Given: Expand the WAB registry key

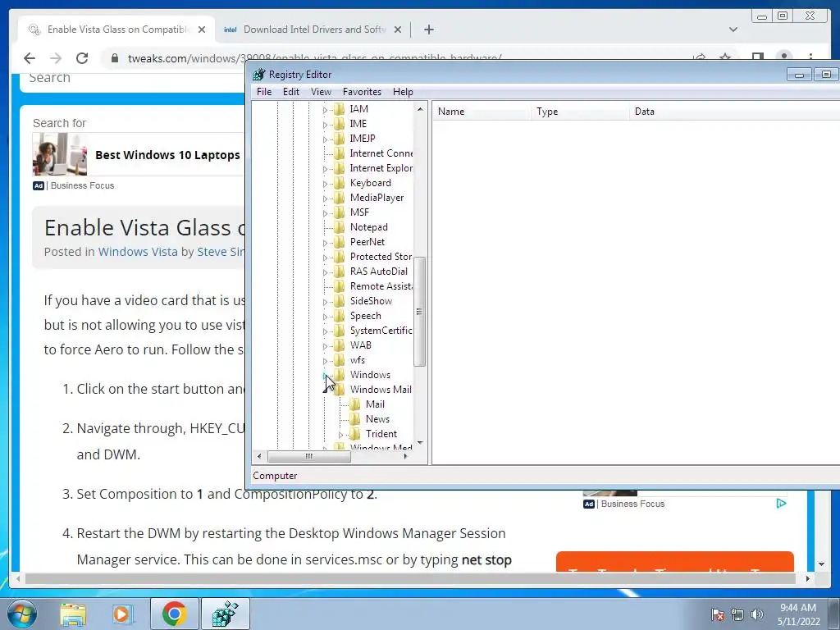Looking at the screenshot, I should pyautogui.click(x=325, y=347).
